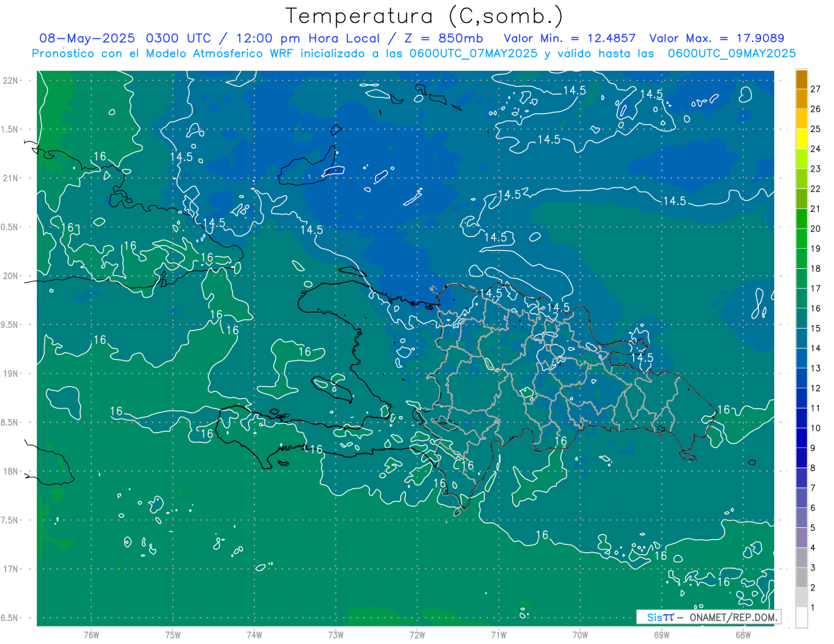Click the "18N" latitude axis label
This screenshot has height=644, width=834.
(x=11, y=471)
